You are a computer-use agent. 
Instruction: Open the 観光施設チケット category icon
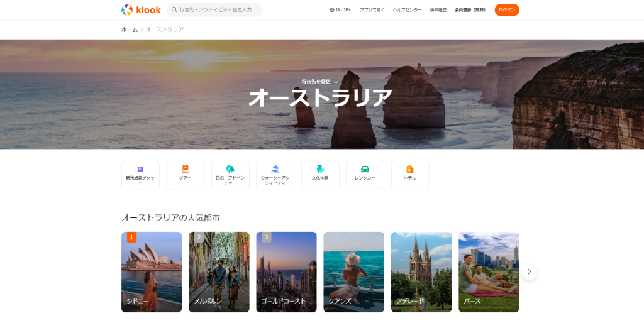(140, 169)
